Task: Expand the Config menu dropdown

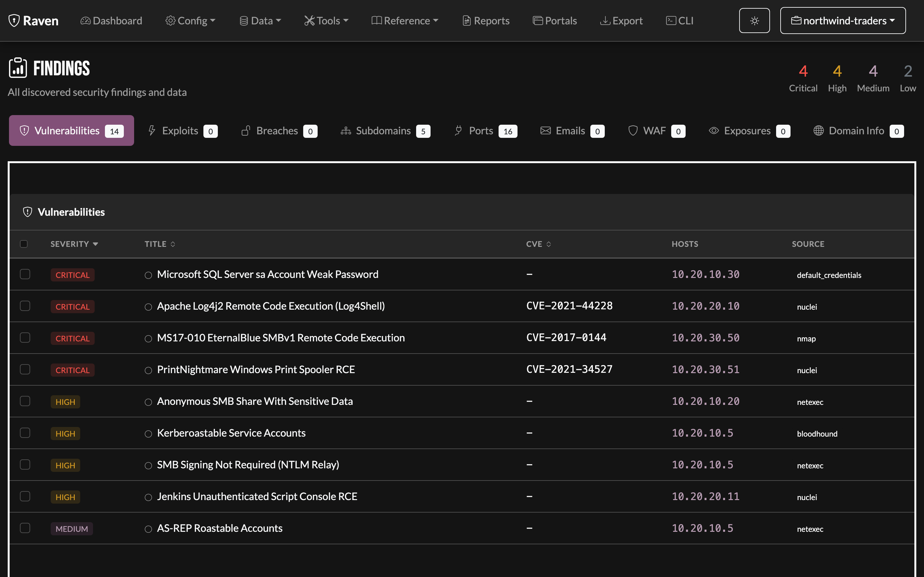Action: pyautogui.click(x=190, y=21)
